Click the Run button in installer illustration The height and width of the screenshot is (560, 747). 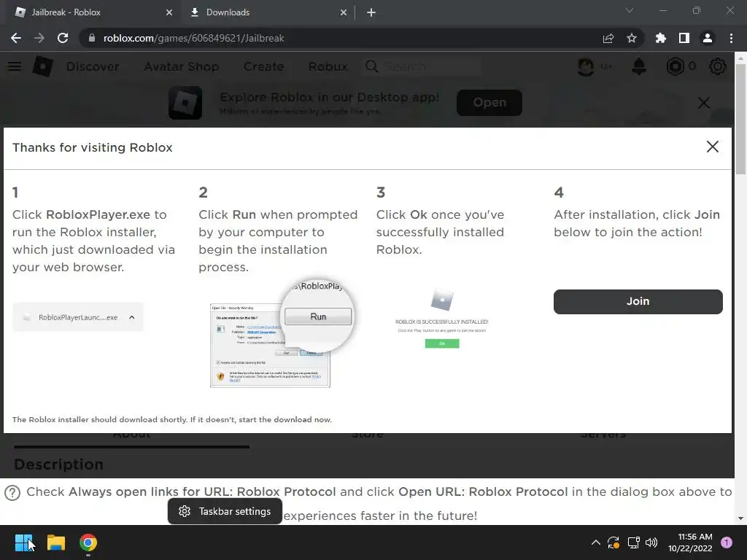point(318,316)
